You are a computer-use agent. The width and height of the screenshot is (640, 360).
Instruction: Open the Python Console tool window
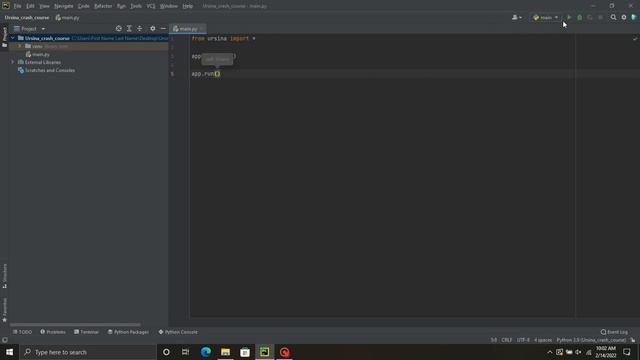[x=178, y=332]
